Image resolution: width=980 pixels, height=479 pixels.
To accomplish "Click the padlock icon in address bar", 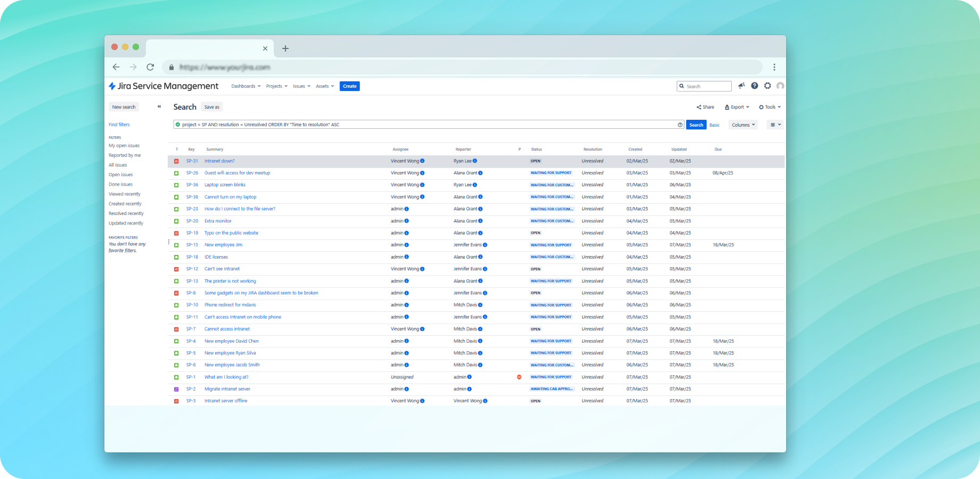I will click(x=171, y=67).
